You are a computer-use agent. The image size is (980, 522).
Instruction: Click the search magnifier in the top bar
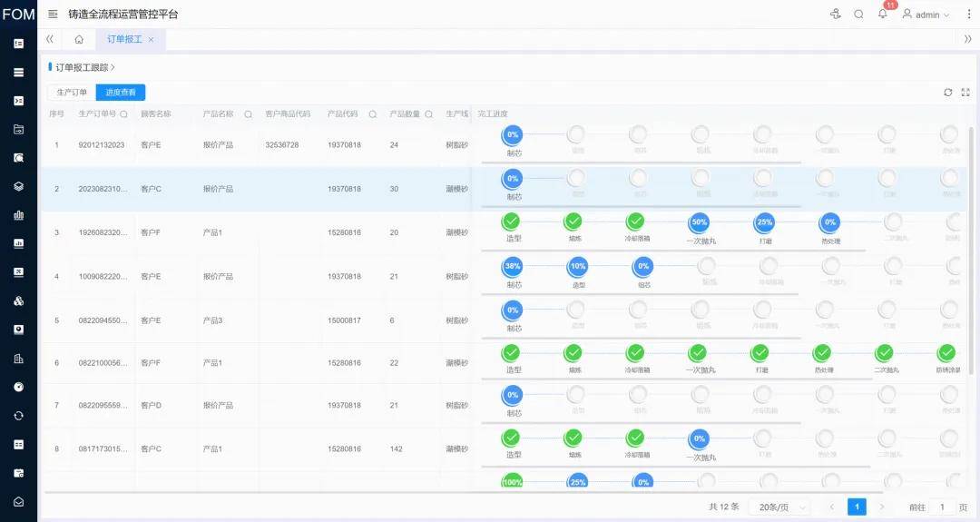[858, 15]
